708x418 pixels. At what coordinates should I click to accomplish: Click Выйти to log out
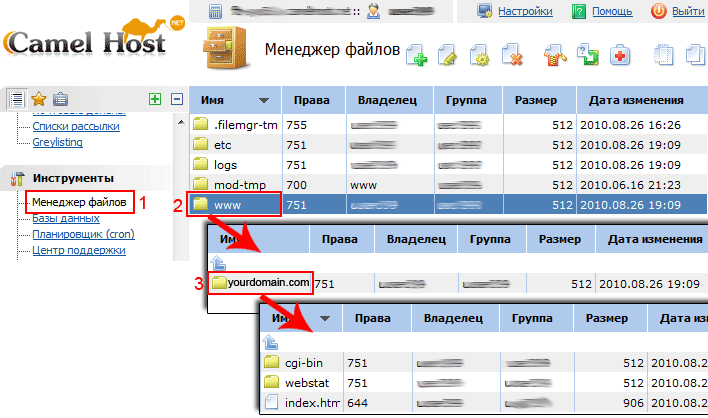click(686, 12)
